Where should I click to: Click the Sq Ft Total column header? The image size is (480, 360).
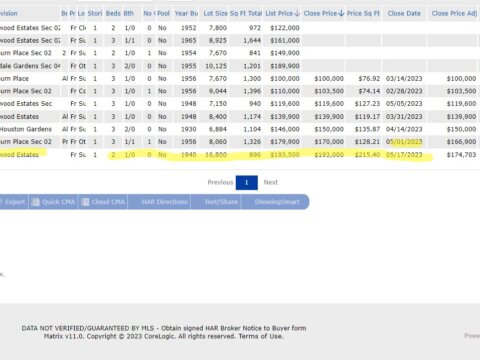coord(246,14)
